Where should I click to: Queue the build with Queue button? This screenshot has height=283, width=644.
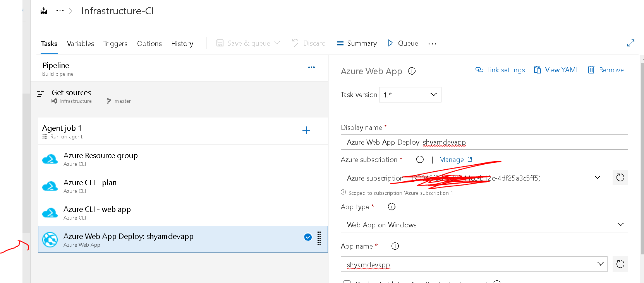(x=403, y=43)
